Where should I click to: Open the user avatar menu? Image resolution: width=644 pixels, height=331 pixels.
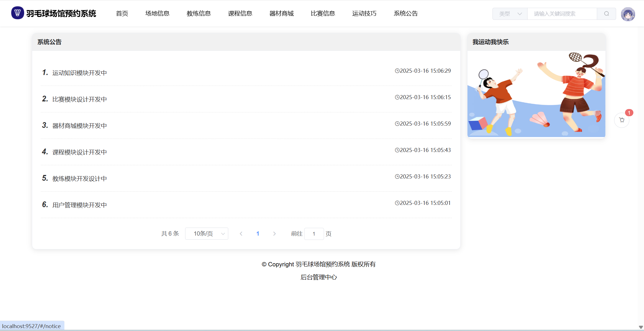coord(628,14)
